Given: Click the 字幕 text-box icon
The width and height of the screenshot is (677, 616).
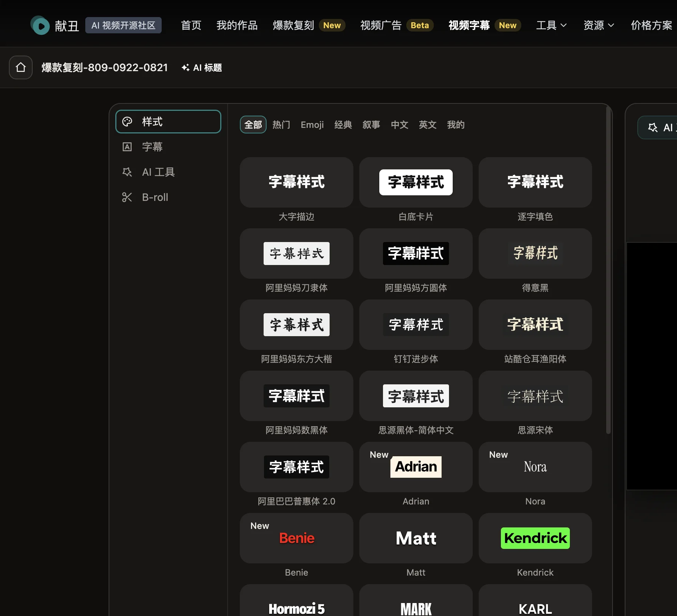Looking at the screenshot, I should 127,147.
